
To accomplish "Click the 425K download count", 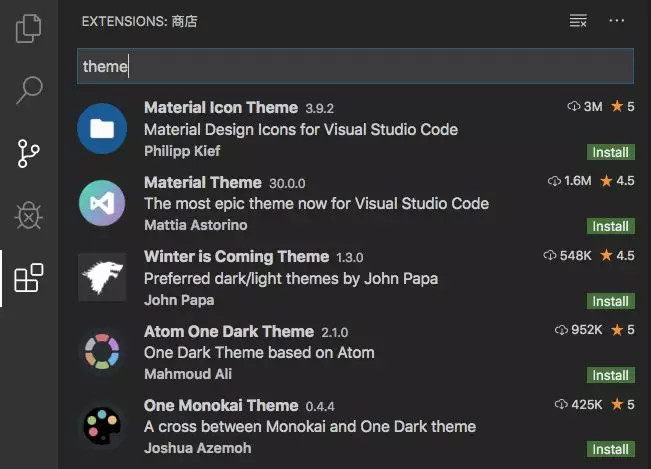I will click(578, 404).
